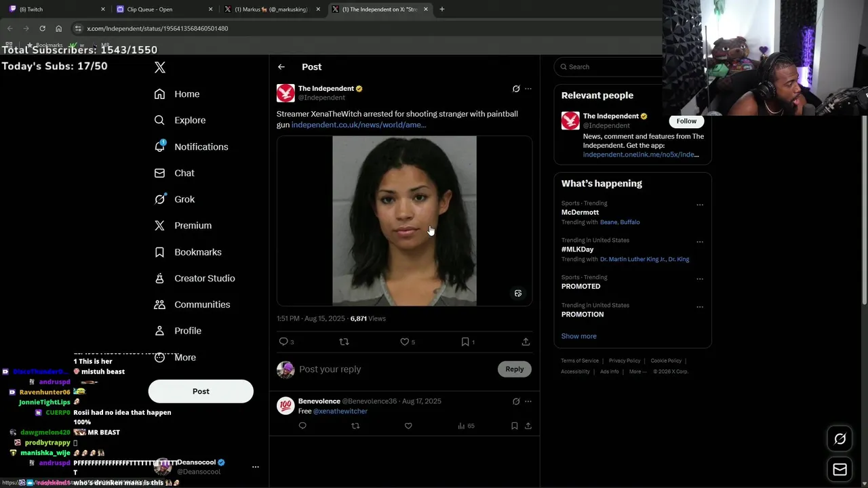Open the PROMOTED trend options menu
This screenshot has height=488, width=868.
click(700, 279)
